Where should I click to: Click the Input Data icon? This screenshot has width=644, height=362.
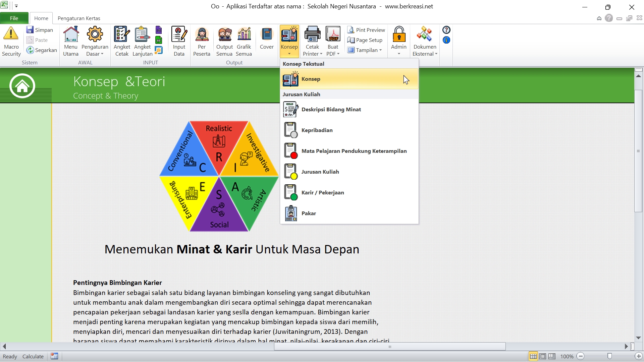click(x=179, y=34)
